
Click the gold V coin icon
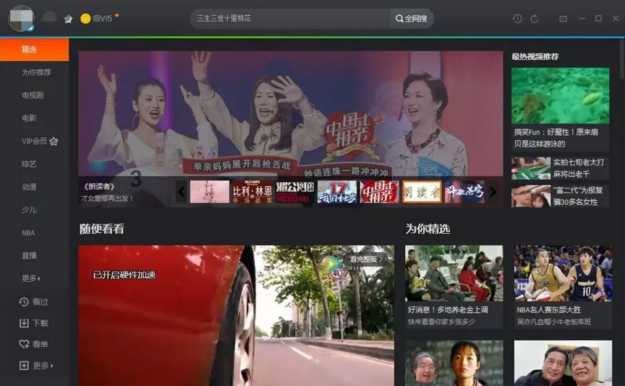(85, 18)
